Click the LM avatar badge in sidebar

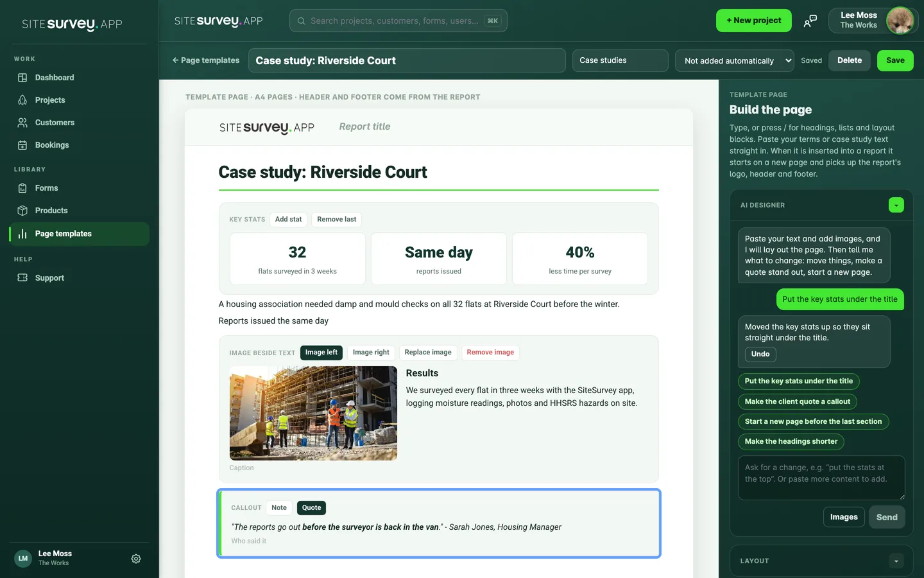[x=23, y=559]
